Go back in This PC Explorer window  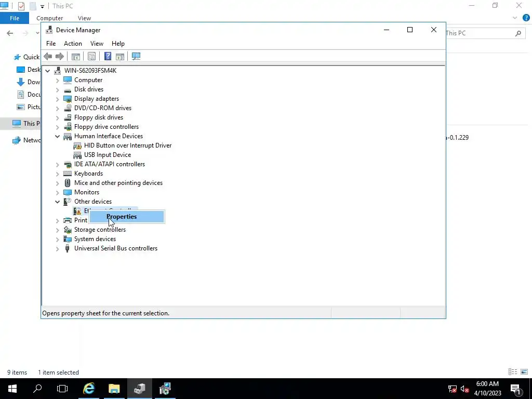click(10, 33)
